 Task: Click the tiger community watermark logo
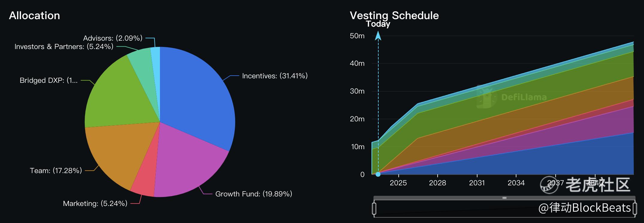point(549,185)
